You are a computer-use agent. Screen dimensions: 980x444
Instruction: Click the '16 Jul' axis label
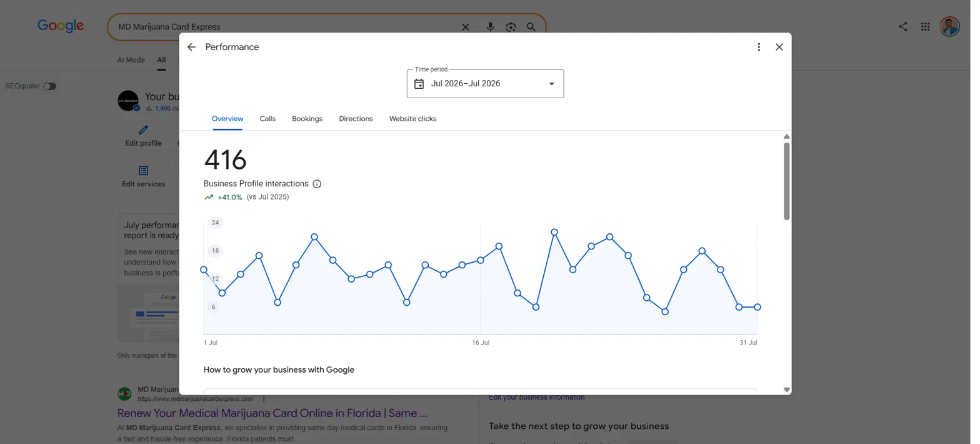(x=481, y=343)
